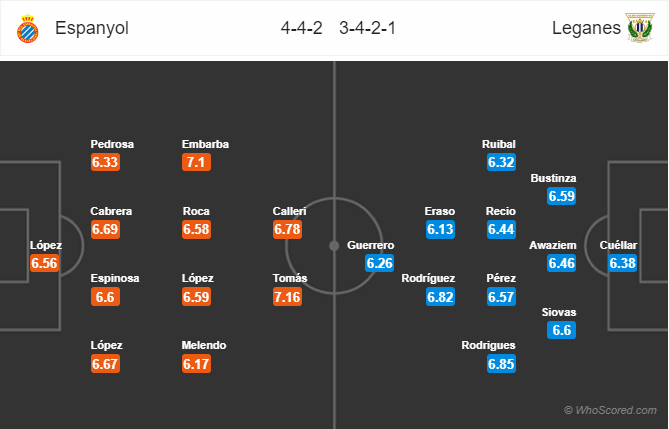Select Cuéllar's 6.38 goalkeeper rating
The image size is (669, 429).
tap(622, 263)
